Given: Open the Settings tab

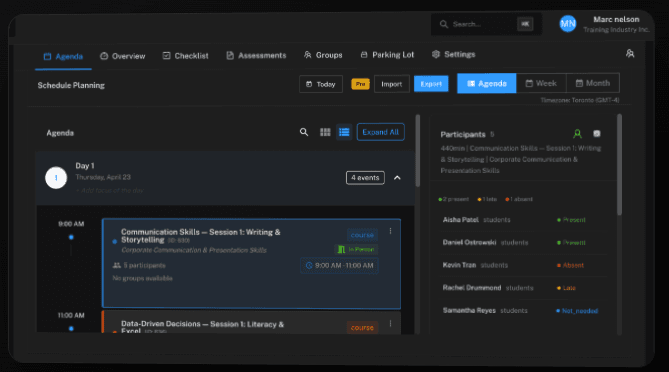Looking at the screenshot, I should click(454, 54).
